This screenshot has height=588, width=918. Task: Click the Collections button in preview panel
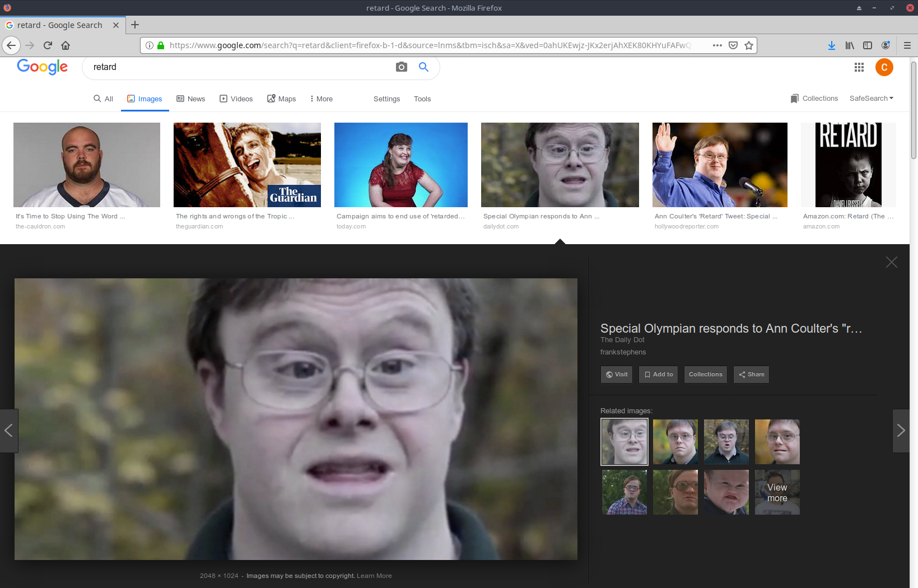click(x=706, y=375)
